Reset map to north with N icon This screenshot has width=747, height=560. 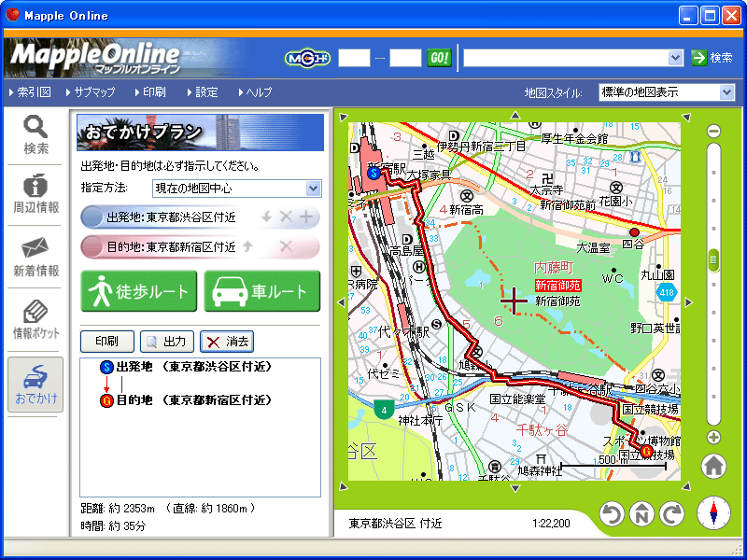pyautogui.click(x=641, y=514)
